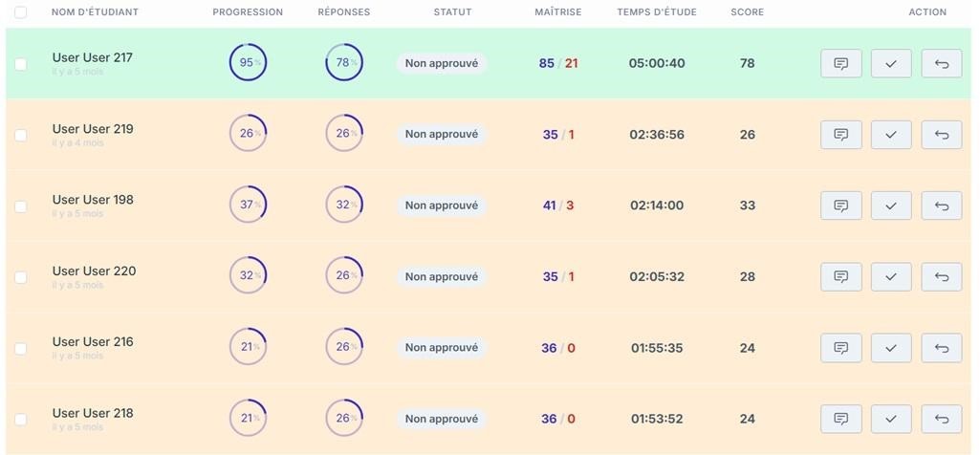Sort by Nom d'étudiant column header
Screen dimensions: 980x455
point(95,11)
